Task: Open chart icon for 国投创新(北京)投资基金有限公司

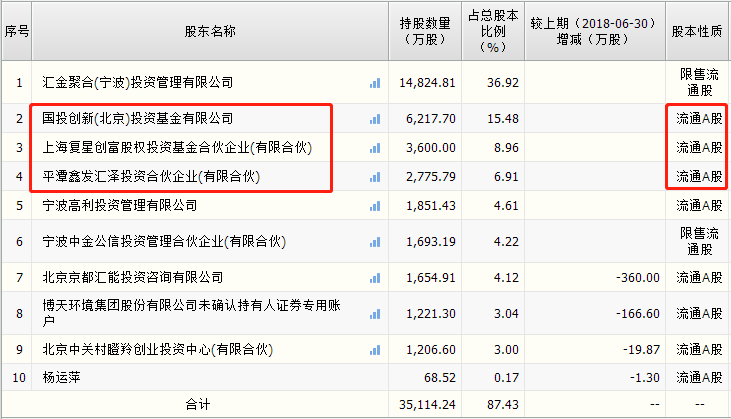Action: coord(375,119)
